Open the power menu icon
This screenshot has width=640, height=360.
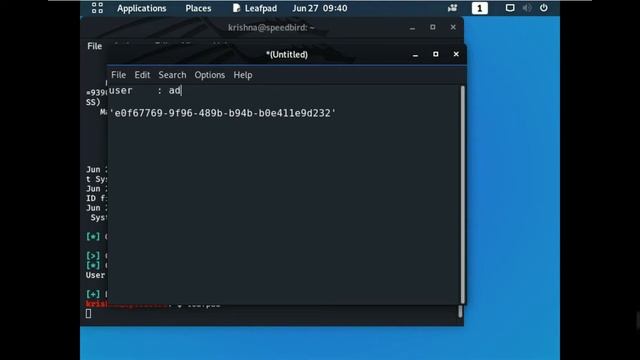point(544,8)
